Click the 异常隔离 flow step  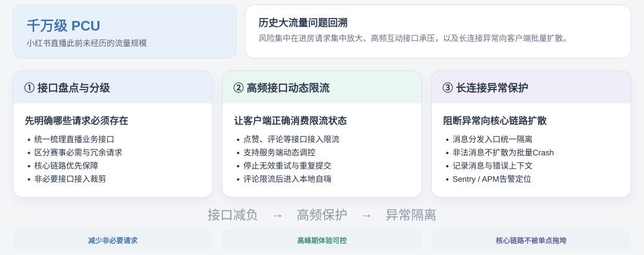411,215
